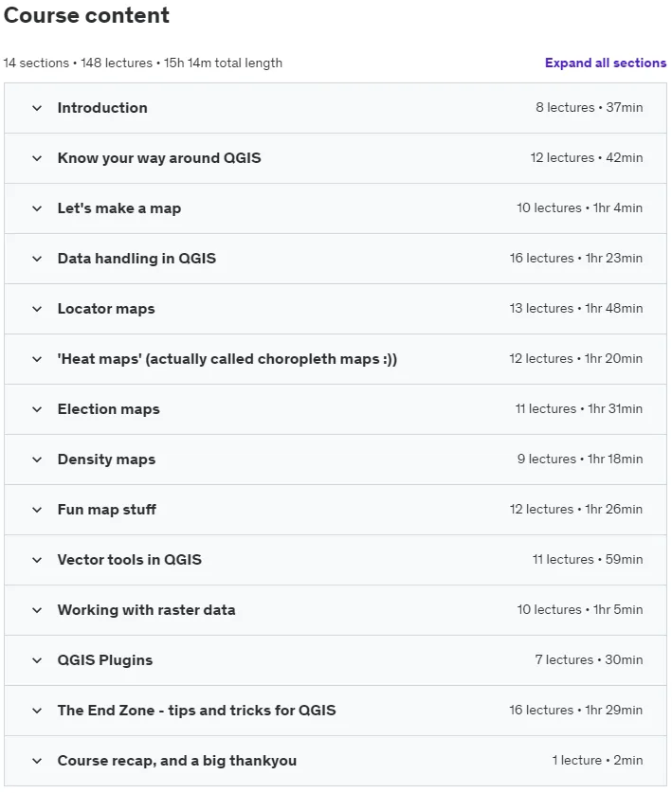672x793 pixels.
Task: Click the Density maps section title
Action: [x=106, y=460]
